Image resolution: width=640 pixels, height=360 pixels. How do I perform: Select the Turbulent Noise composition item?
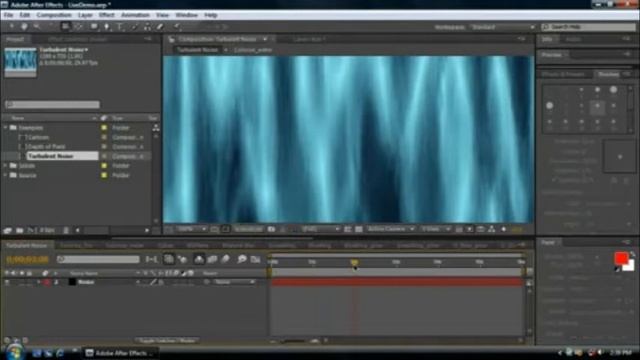(62, 156)
